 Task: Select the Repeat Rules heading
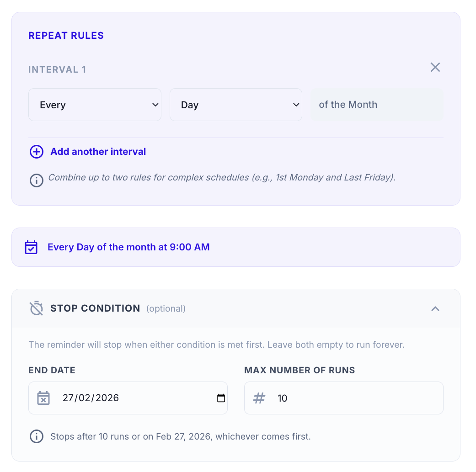point(66,35)
